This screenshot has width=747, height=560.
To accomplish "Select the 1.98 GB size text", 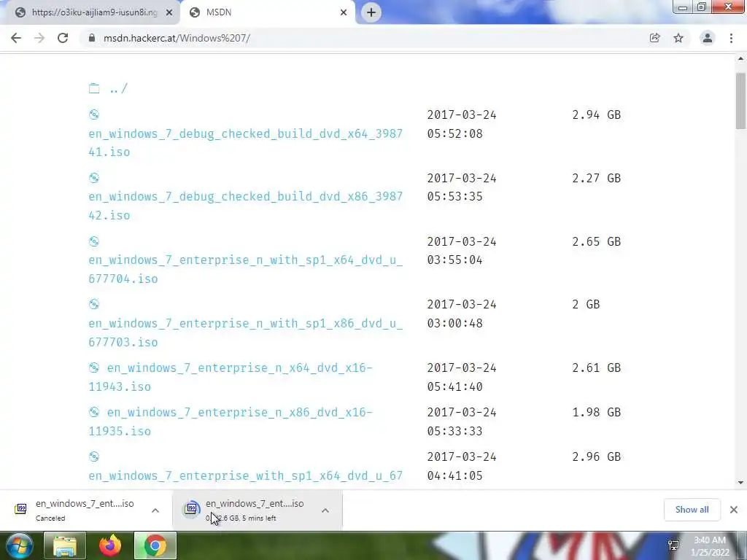I will click(x=597, y=412).
